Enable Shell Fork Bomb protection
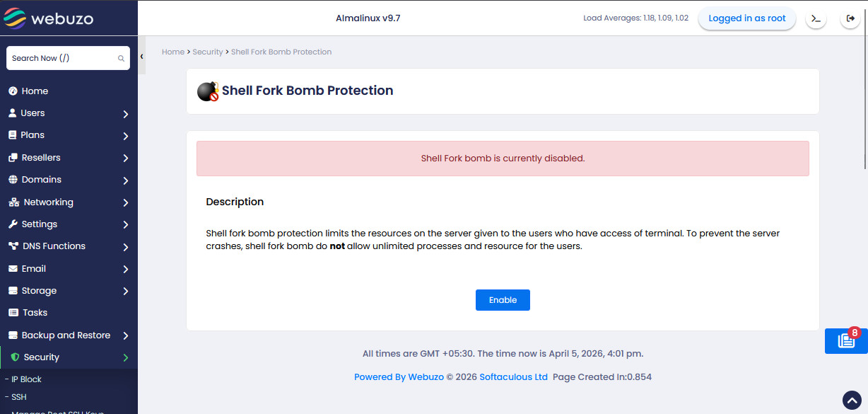The height and width of the screenshot is (414, 868). [x=503, y=300]
